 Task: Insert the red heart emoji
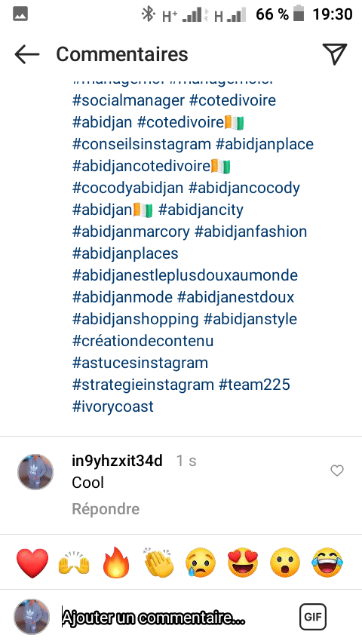(32, 563)
